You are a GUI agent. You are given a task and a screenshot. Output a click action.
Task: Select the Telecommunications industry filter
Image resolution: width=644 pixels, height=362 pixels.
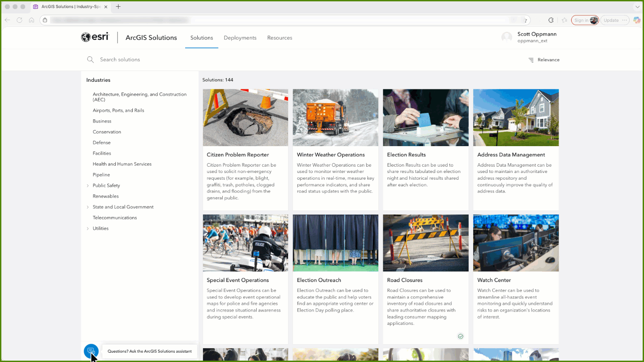pos(115,218)
